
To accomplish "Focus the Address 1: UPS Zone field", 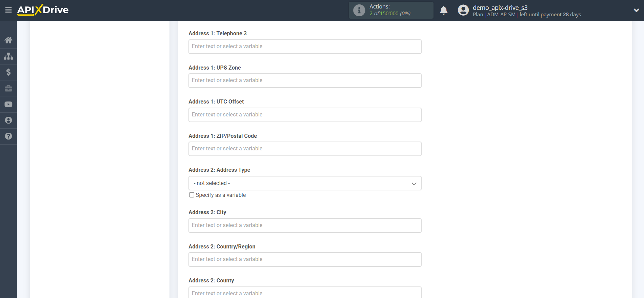I will [305, 80].
